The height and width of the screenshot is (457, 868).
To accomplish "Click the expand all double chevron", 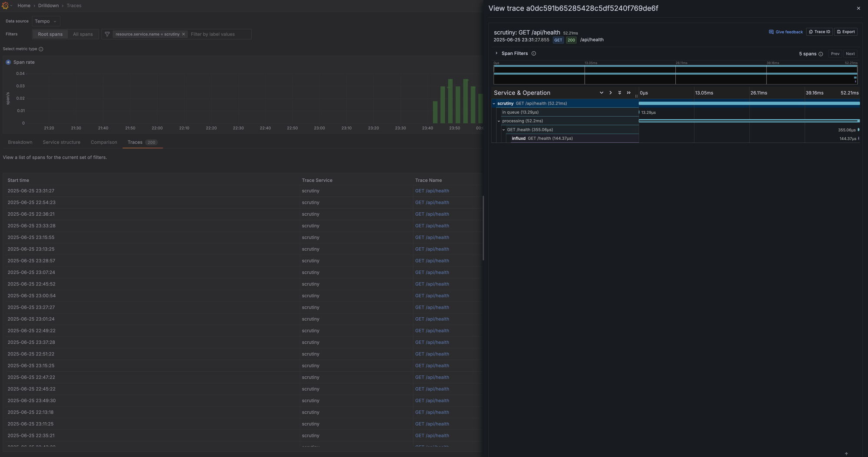I will [620, 93].
